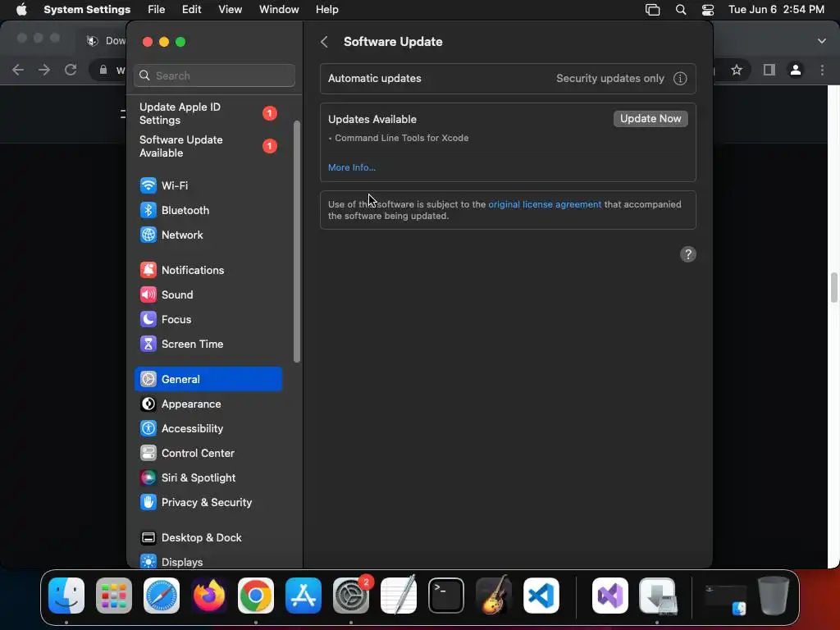Open the Trash in the Dock

pos(774,596)
